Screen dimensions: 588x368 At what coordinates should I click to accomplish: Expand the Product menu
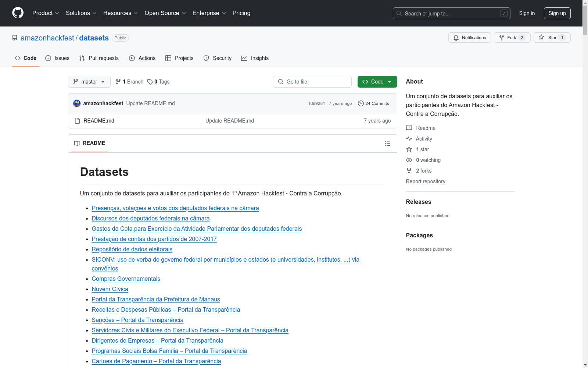[x=46, y=13]
